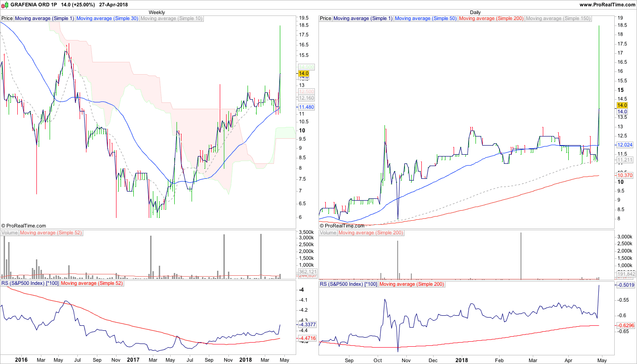The width and height of the screenshot is (637, 364).
Task: Open the www.ProRealTime.com link
Action: [607, 5]
